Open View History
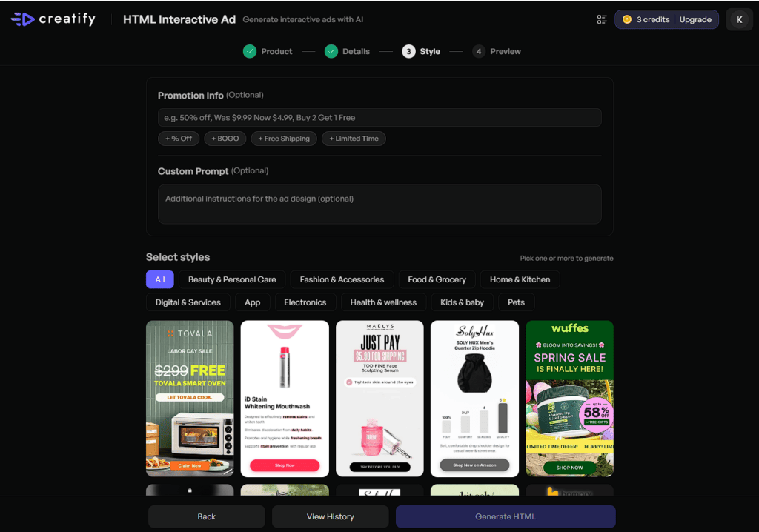Screen dimensions: 759x532 (x=330, y=516)
